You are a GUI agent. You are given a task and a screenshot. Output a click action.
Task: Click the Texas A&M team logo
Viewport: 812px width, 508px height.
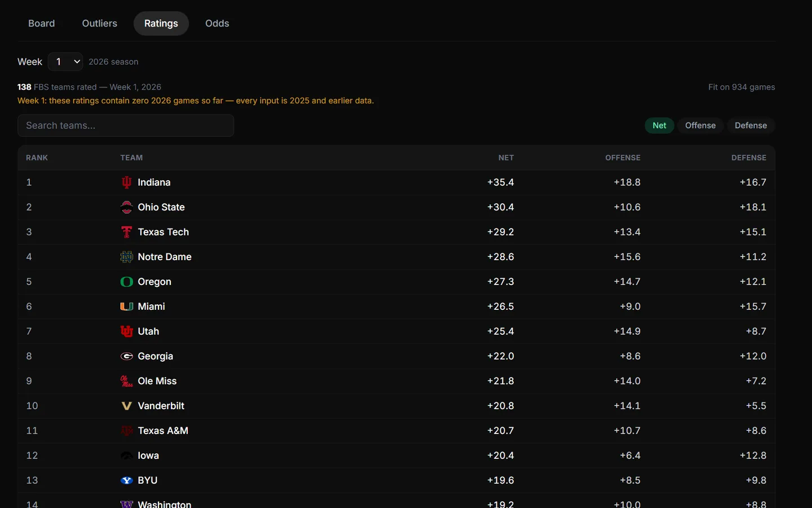[126, 431]
